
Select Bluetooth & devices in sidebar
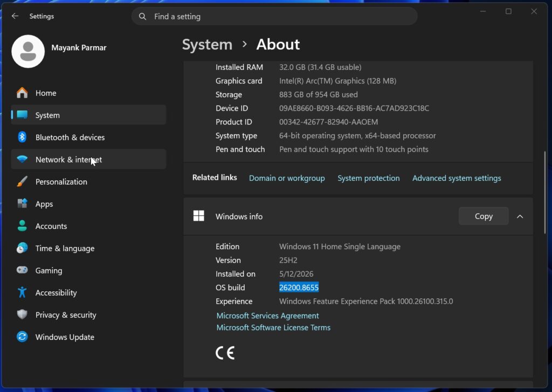click(89, 137)
